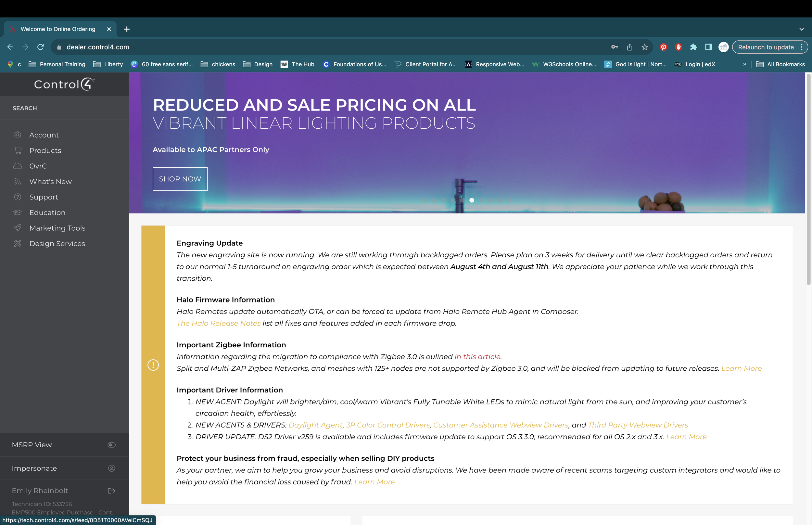Click the Marketing Tools rocket icon
Screen dimensions: 812x525
pyautogui.click(x=18, y=228)
